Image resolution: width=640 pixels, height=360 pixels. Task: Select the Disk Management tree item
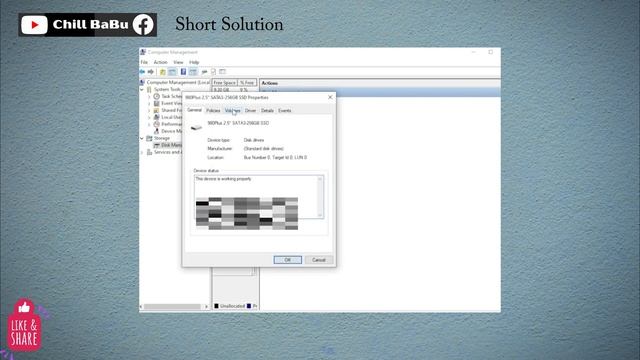point(167,145)
